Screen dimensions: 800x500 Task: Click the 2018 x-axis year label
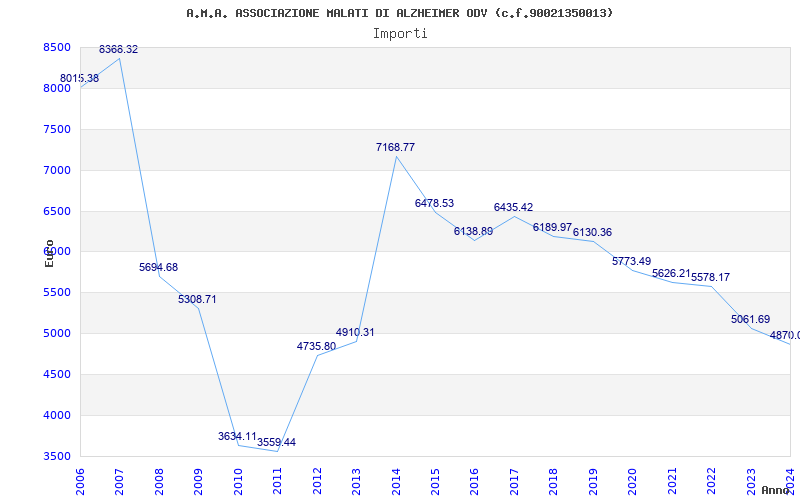pos(554,481)
